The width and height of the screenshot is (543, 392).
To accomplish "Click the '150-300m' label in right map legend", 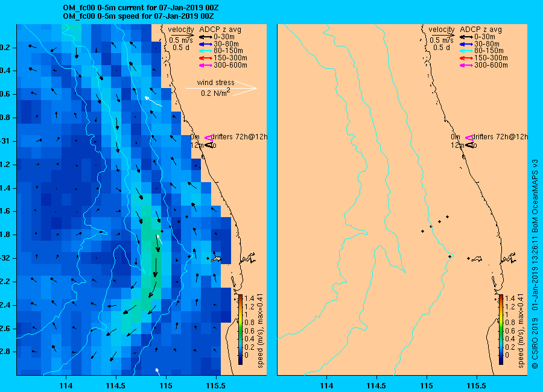I will [491, 58].
